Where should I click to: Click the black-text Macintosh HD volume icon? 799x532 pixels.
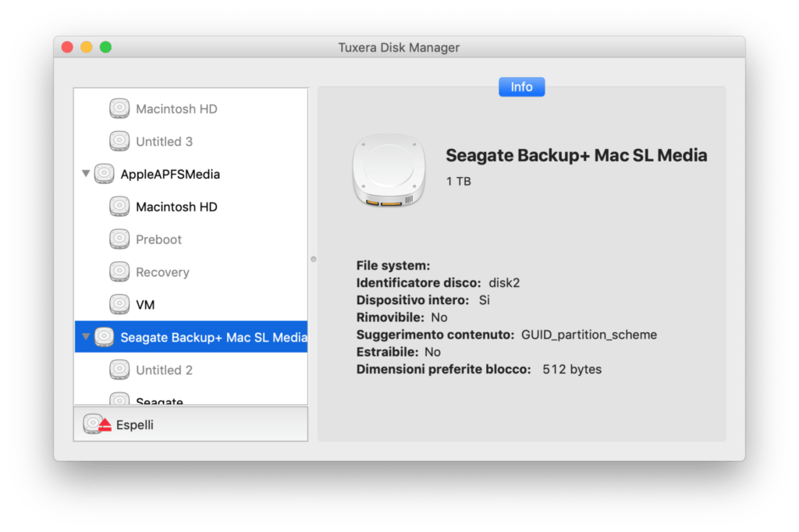pyautogui.click(x=119, y=207)
